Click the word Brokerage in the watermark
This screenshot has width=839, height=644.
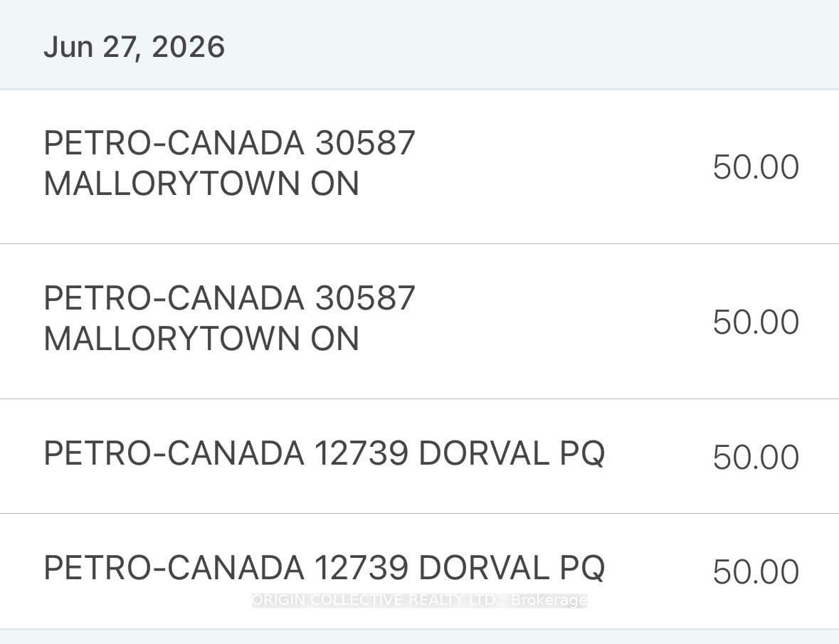(549, 600)
